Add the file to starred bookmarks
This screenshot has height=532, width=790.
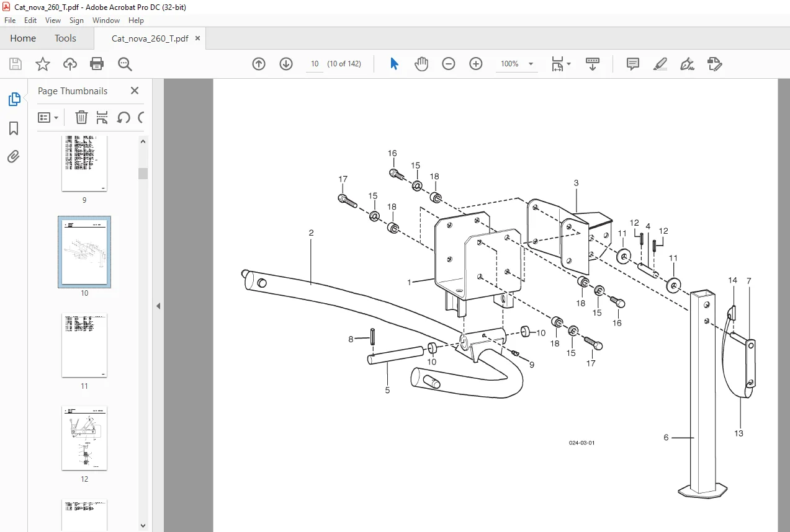click(42, 64)
